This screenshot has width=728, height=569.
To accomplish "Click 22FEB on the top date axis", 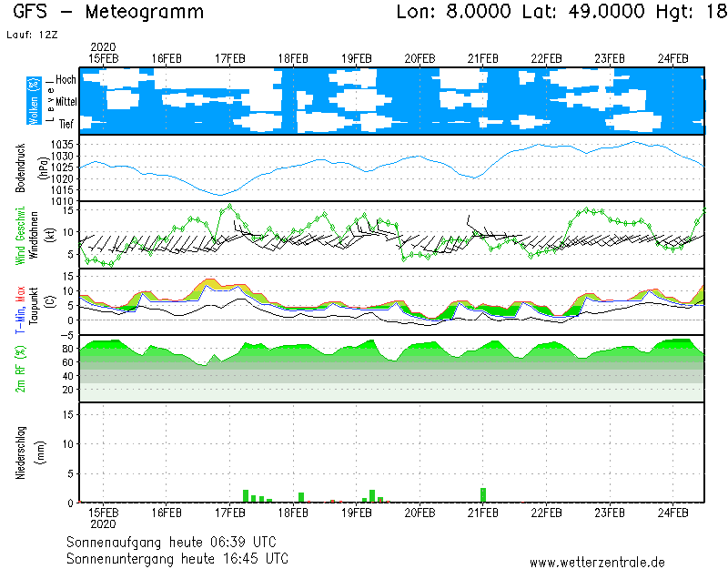I will [x=547, y=58].
